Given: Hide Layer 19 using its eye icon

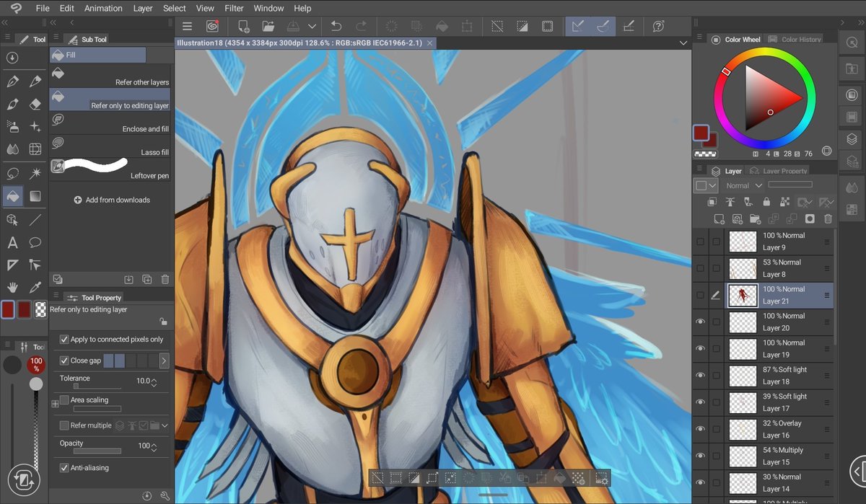Looking at the screenshot, I should pyautogui.click(x=700, y=348).
